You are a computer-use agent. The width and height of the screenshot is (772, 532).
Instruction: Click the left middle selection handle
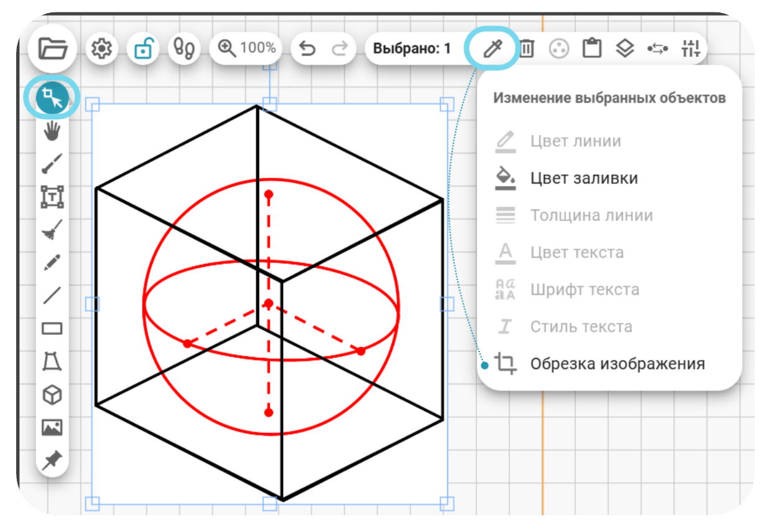(92, 304)
